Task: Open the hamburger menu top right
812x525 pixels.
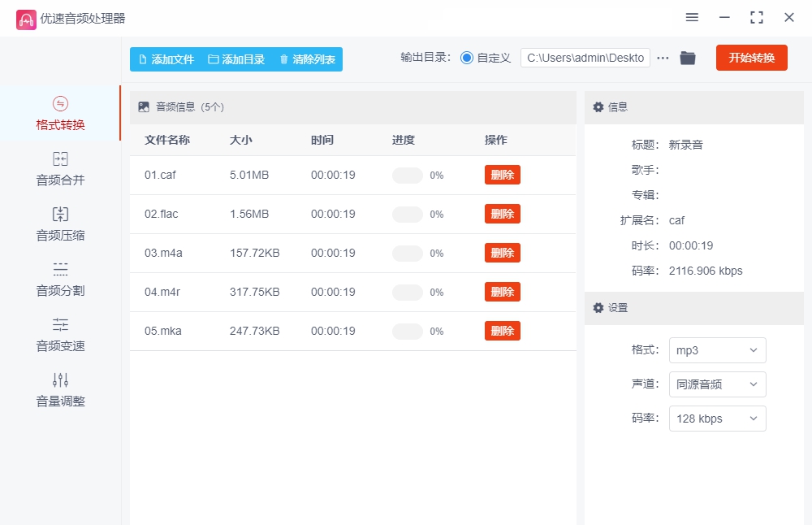Action: 692,17
